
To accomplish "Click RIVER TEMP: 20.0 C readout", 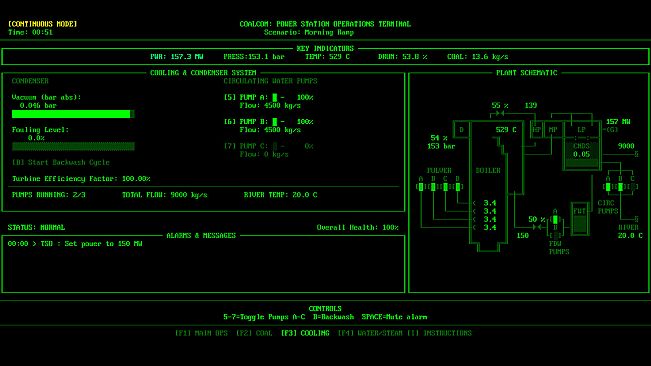I will click(281, 195).
